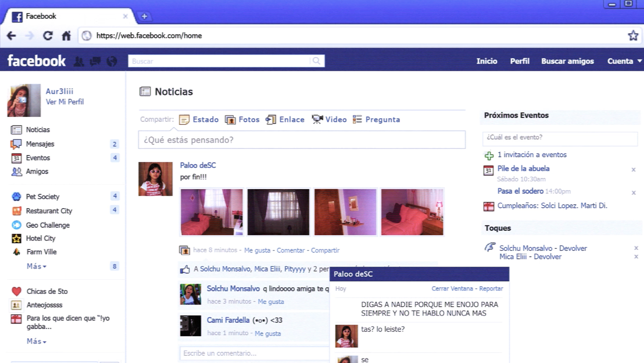
Task: Dismiss the Mica Eliii poke
Action: pos(636,257)
